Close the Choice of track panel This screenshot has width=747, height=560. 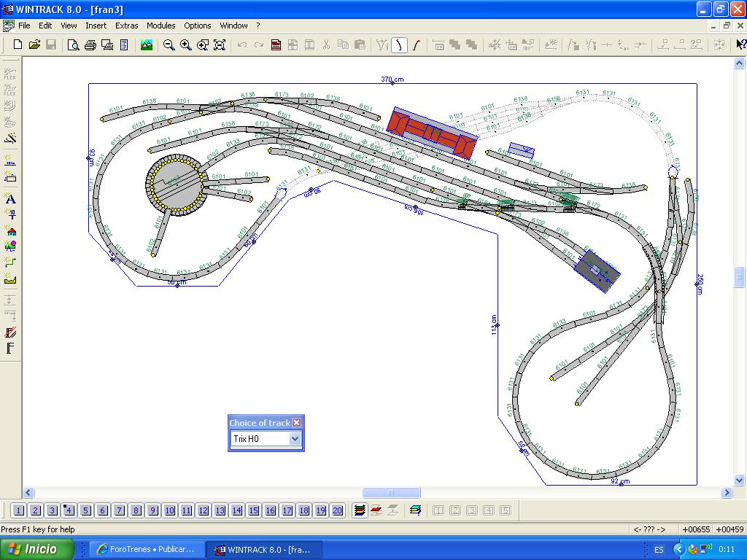296,423
